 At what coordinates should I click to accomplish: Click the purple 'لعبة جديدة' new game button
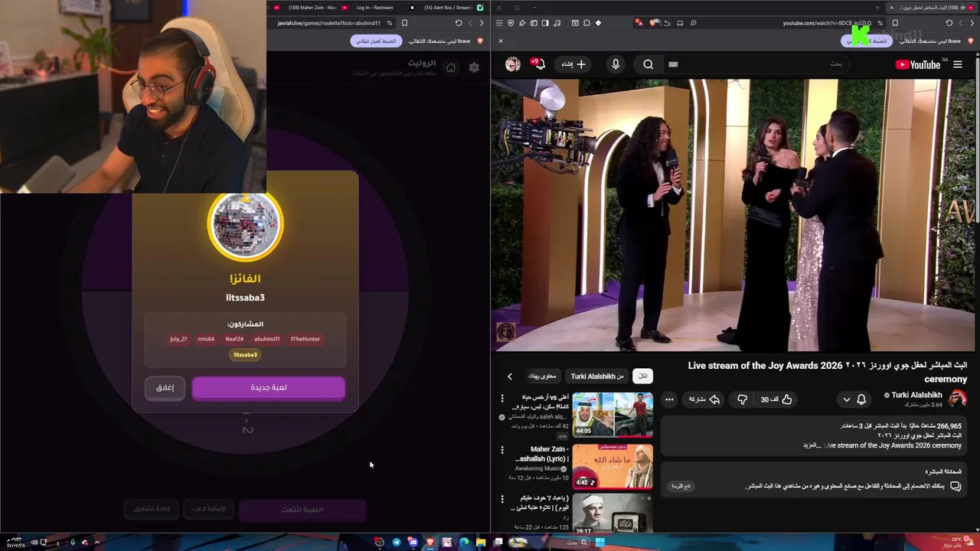click(x=269, y=388)
